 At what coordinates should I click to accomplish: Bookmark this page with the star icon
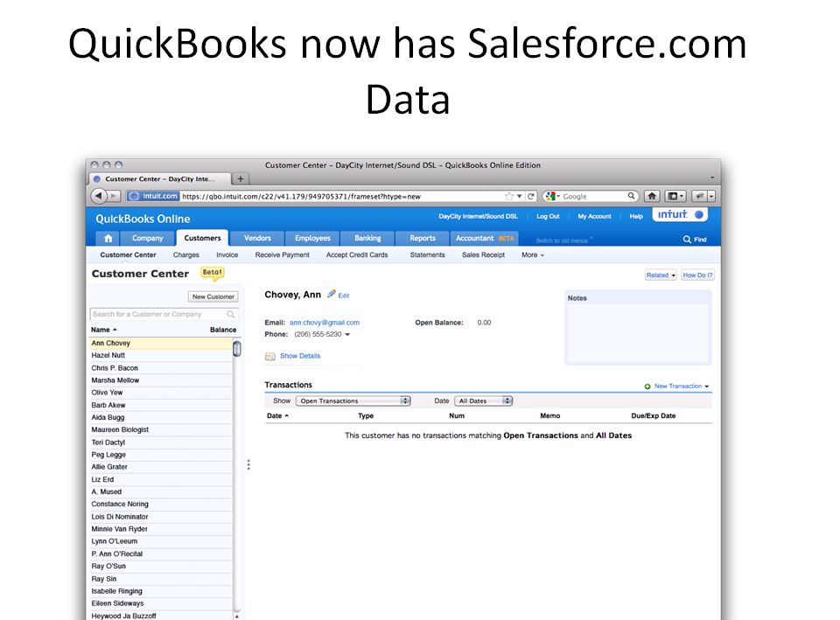point(509,197)
